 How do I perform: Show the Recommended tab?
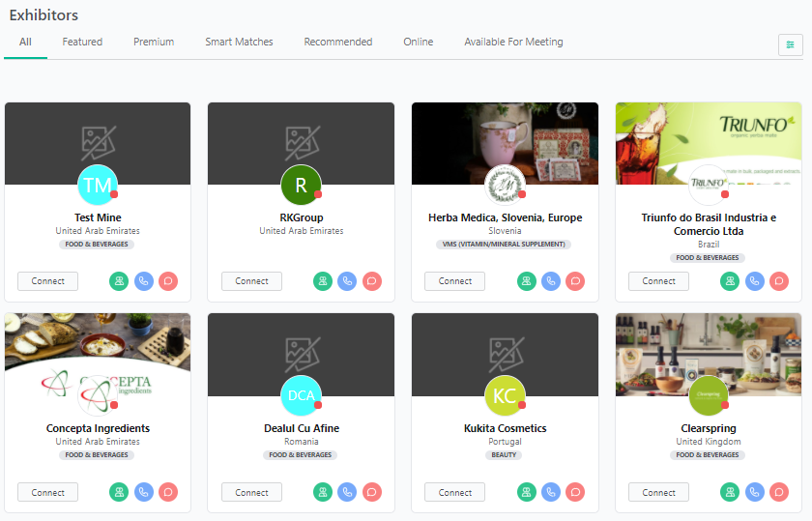pos(338,42)
